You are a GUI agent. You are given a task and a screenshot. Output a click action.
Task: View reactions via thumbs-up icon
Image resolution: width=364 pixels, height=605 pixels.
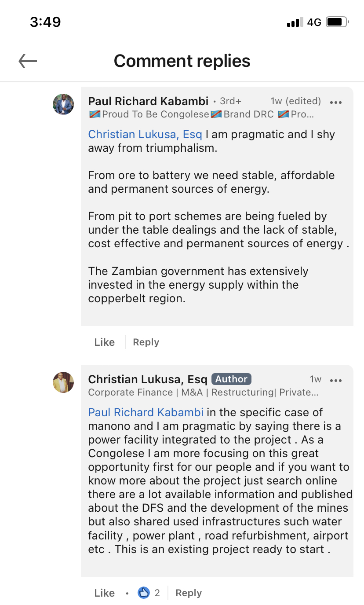[144, 593]
